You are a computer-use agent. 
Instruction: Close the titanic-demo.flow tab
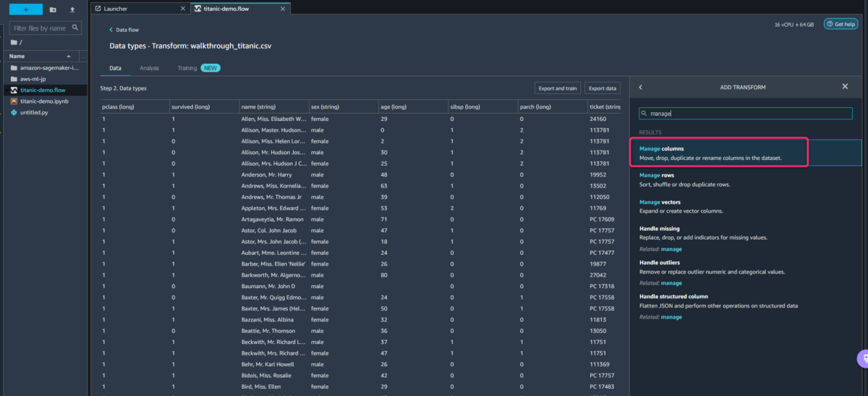click(281, 9)
